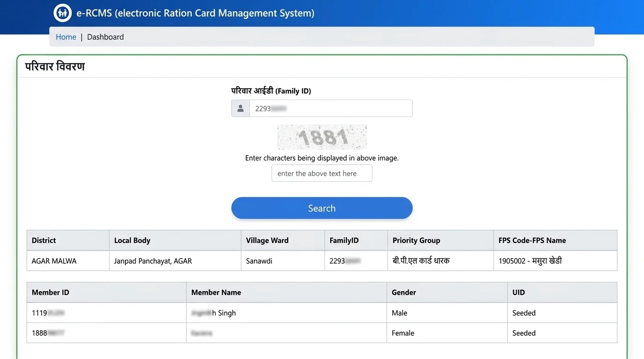Click the Priority Group column header

440,240
